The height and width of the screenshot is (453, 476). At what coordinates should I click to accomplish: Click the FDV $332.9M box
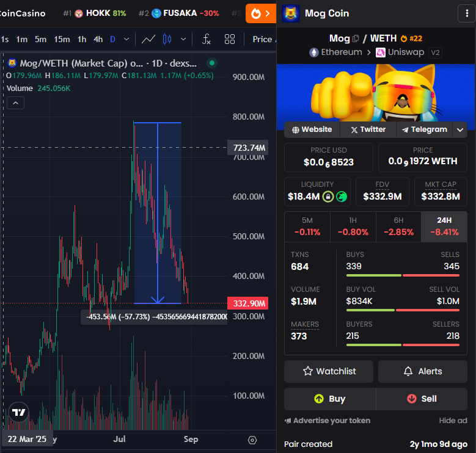click(x=382, y=192)
